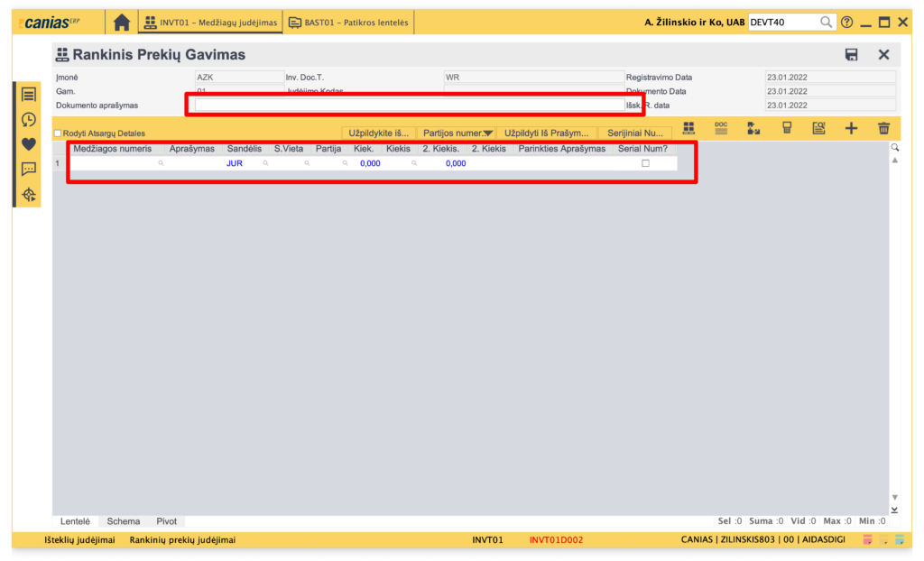Click the help question mark icon
This screenshot has width=924, height=561.
846,23
